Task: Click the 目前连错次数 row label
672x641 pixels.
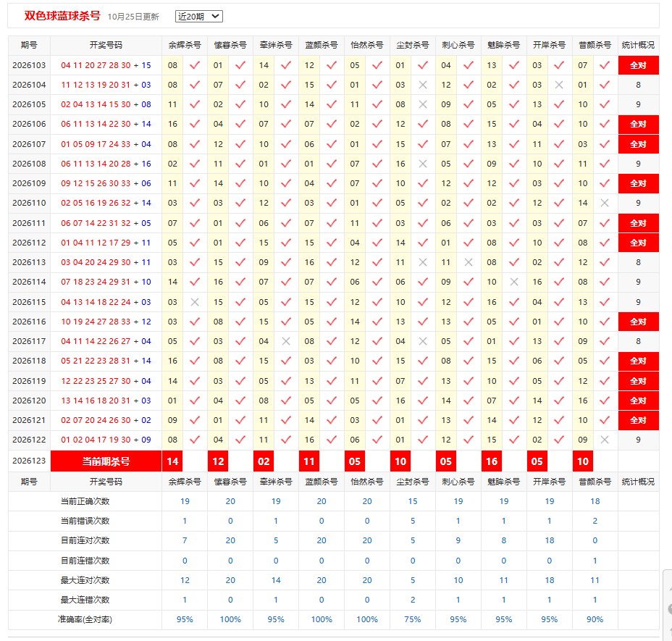Action: coord(85,561)
